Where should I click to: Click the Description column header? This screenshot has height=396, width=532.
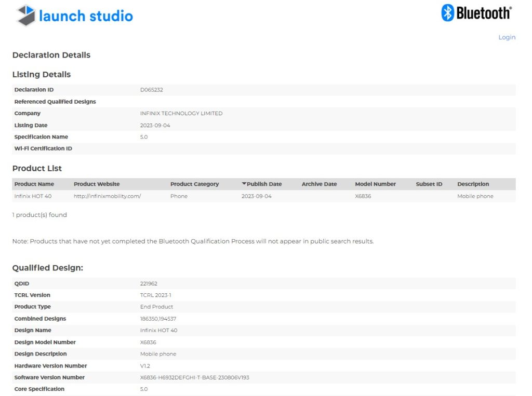pyautogui.click(x=473, y=184)
